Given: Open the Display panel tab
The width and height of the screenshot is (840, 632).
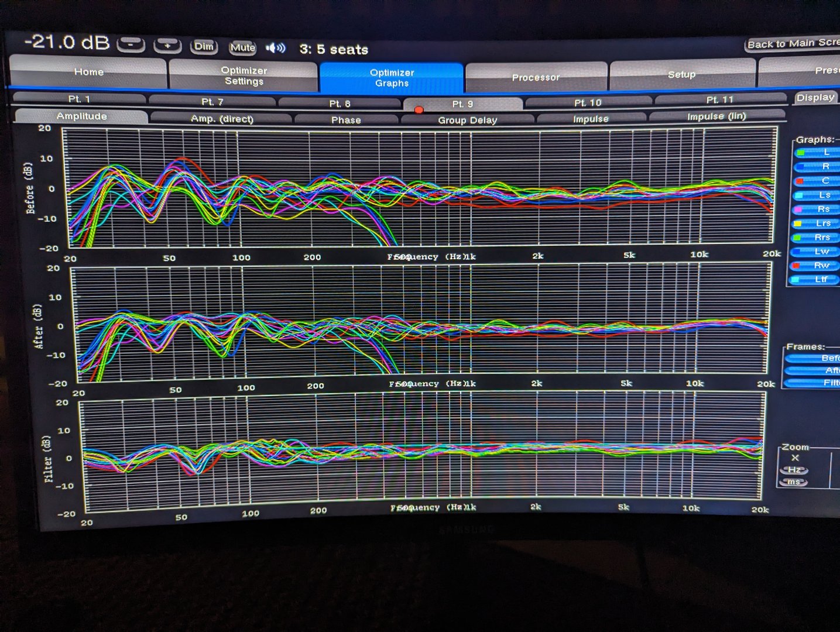Looking at the screenshot, I should pos(815,98).
